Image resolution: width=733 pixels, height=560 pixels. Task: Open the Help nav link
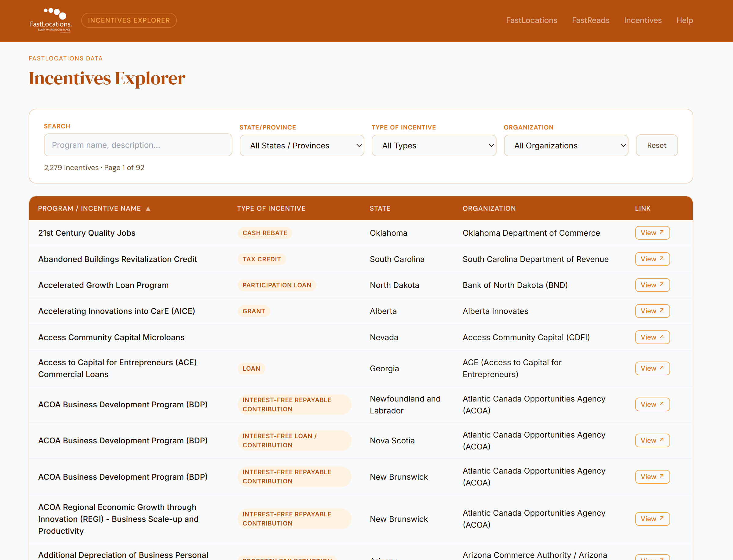[x=685, y=20]
